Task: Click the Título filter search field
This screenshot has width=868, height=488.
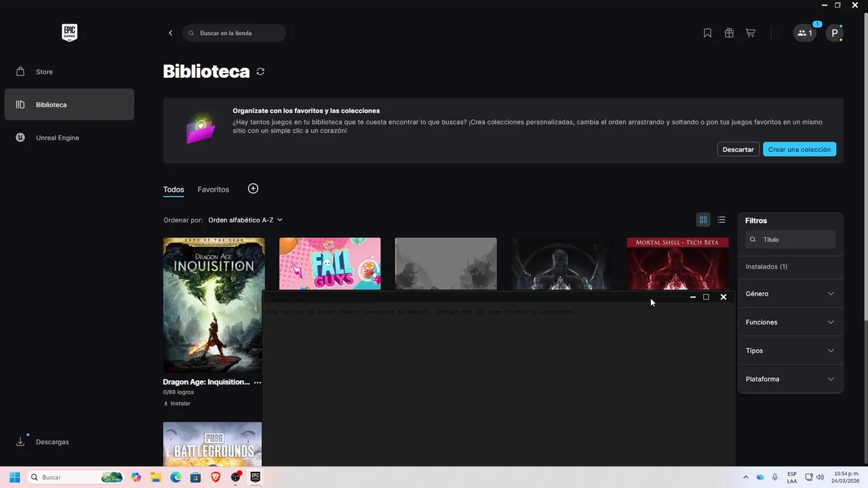Action: pos(791,239)
